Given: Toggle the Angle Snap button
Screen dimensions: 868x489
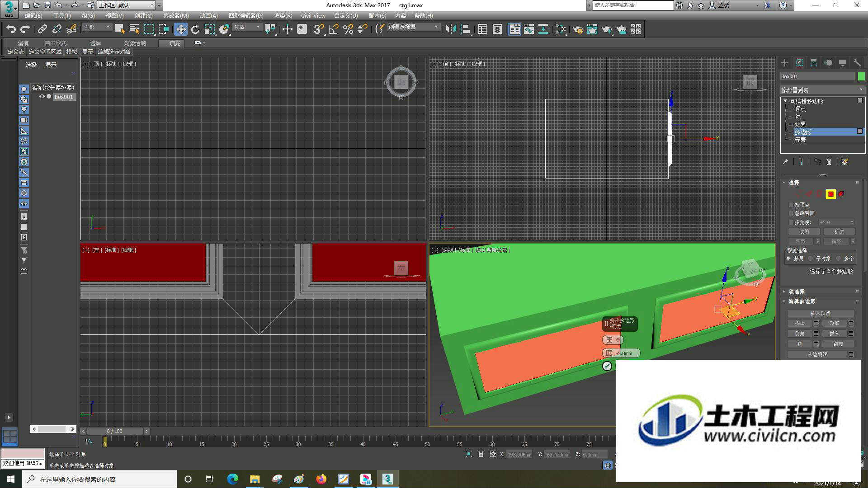Looking at the screenshot, I should tap(334, 29).
